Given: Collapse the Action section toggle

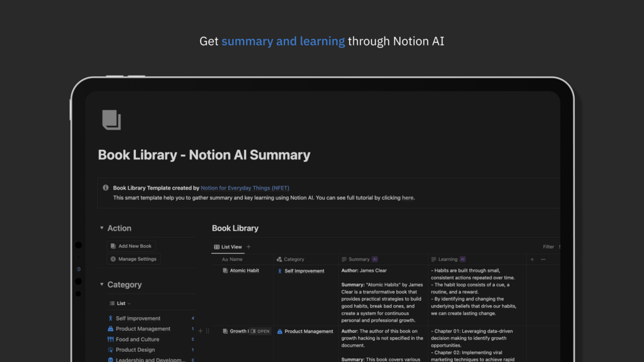Looking at the screenshot, I should pos(102,228).
